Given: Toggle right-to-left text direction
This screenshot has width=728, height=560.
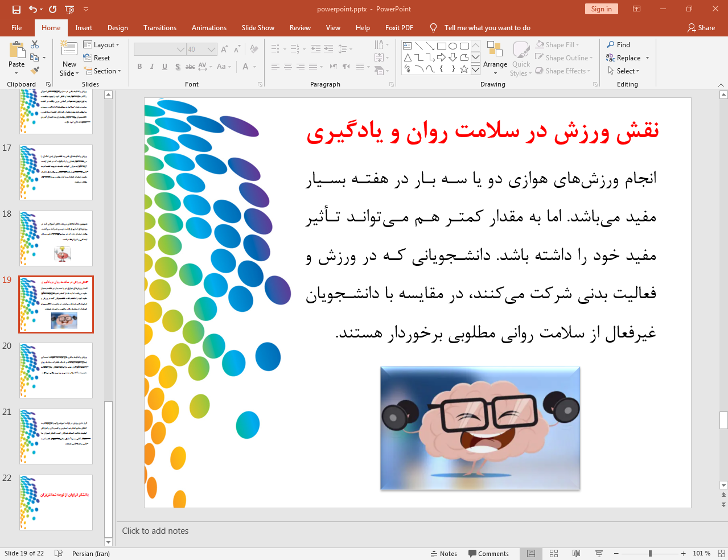Looking at the screenshot, I should (x=333, y=67).
